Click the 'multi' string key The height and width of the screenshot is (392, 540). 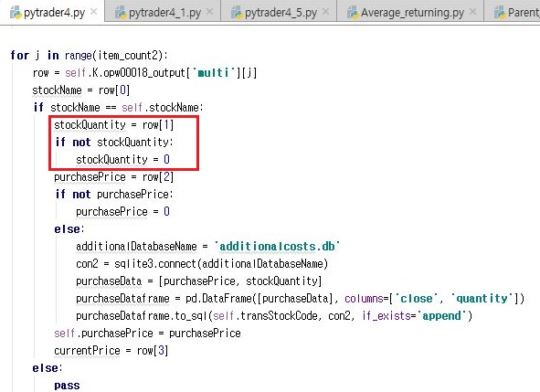[213, 73]
